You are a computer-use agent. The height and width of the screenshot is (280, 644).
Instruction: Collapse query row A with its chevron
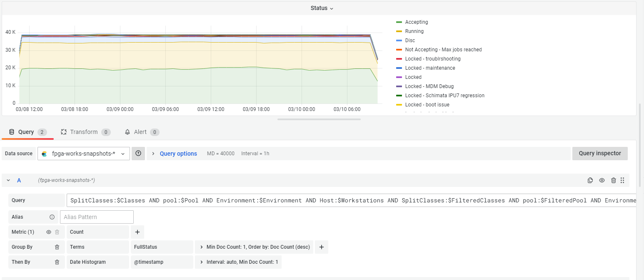(x=8, y=180)
